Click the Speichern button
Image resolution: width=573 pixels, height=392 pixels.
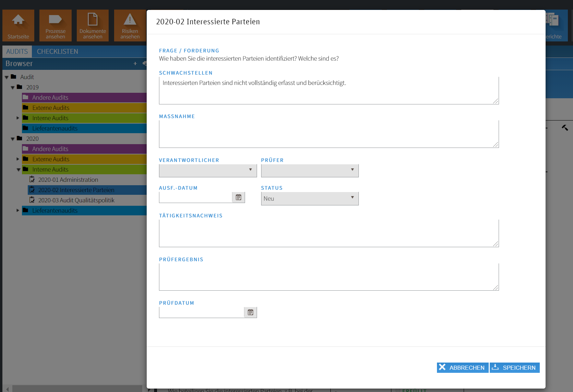click(514, 368)
